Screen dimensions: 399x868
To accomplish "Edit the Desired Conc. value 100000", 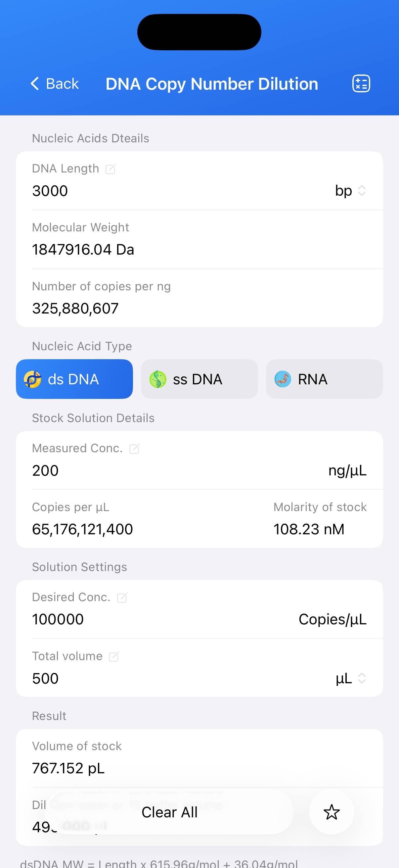I will (58, 619).
